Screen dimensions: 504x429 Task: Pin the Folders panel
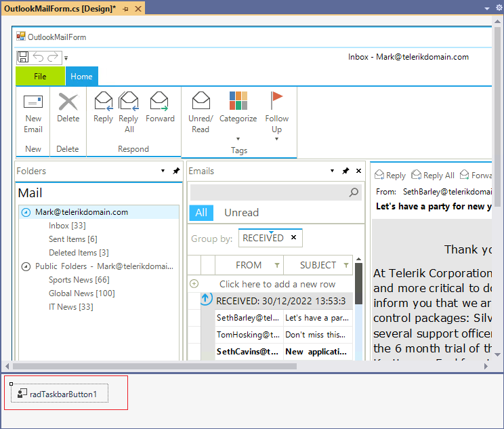[x=176, y=171]
